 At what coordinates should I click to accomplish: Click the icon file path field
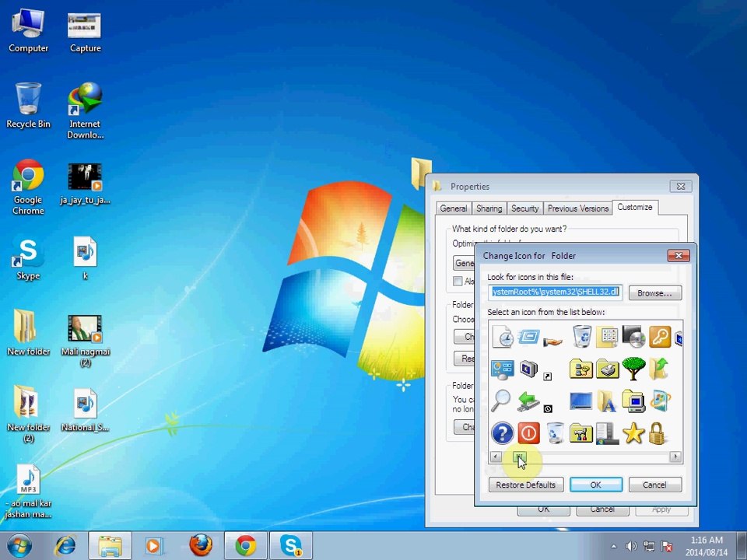[555, 292]
